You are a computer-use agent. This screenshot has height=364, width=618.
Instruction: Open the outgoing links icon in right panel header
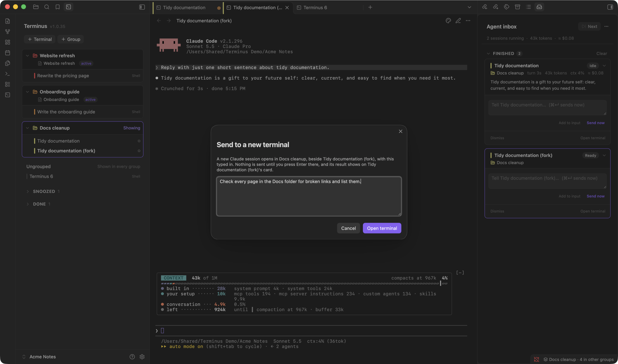(x=495, y=7)
